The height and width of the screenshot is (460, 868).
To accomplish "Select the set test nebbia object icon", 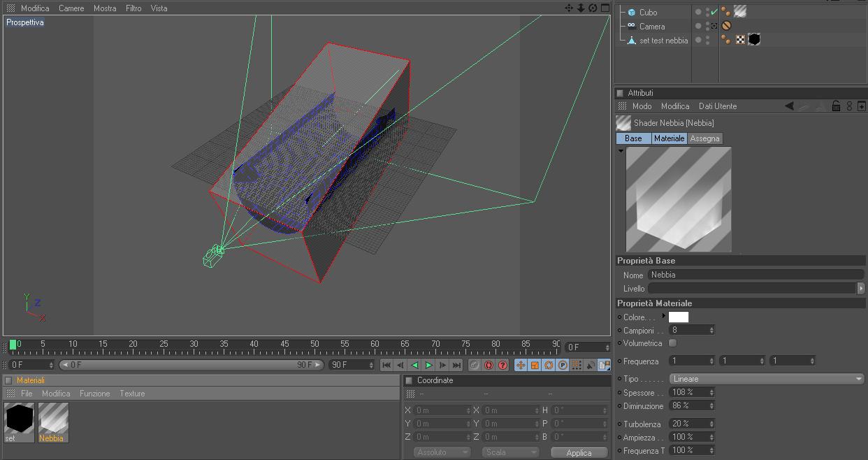I will 632,40.
